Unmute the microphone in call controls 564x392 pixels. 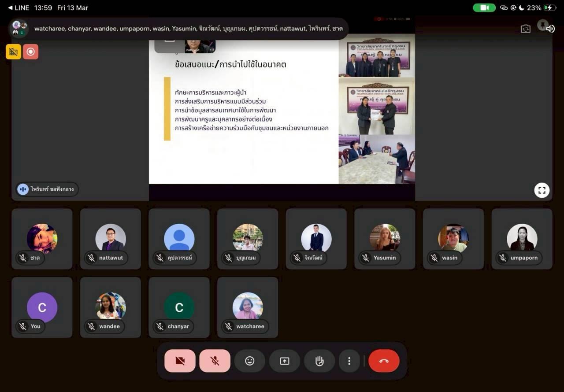pyautogui.click(x=215, y=361)
